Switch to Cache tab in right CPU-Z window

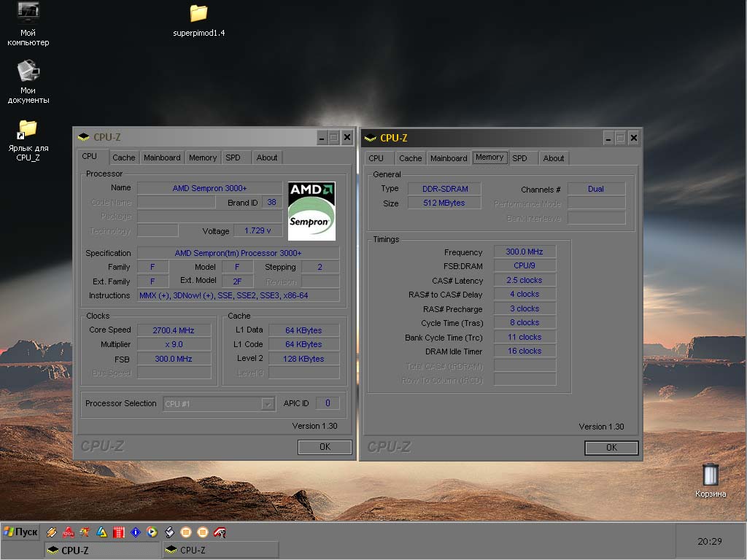point(411,158)
